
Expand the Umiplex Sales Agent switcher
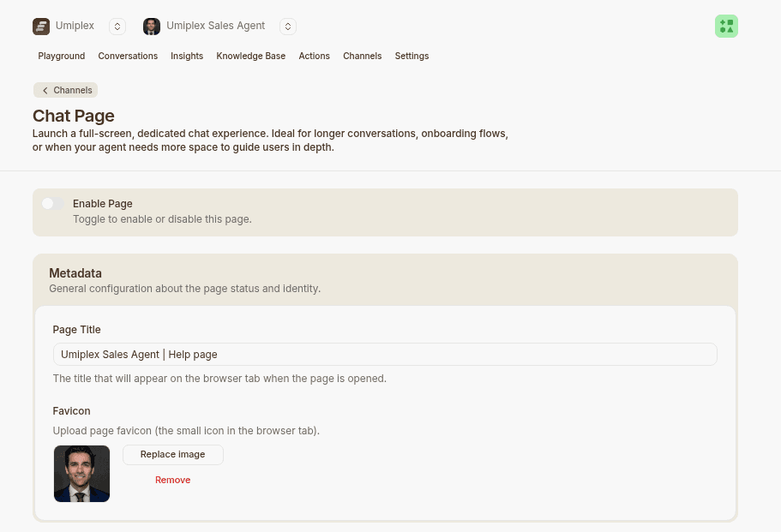[x=288, y=27]
